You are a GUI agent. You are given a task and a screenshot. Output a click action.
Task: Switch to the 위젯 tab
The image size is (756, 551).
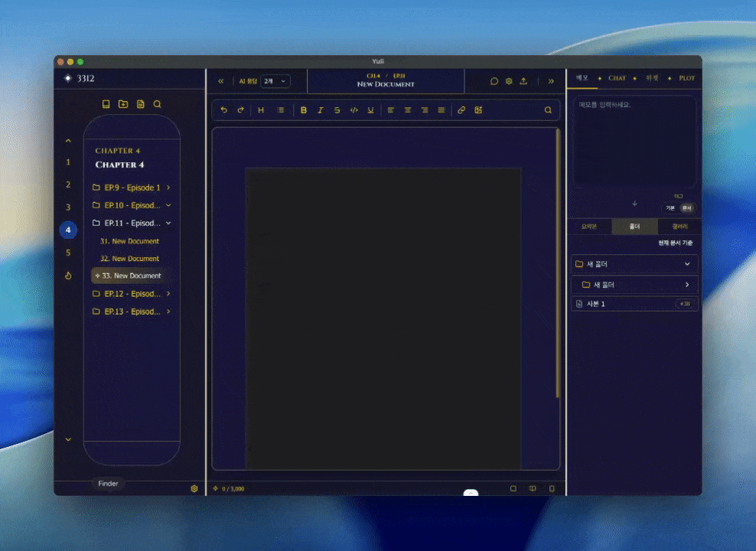click(652, 78)
